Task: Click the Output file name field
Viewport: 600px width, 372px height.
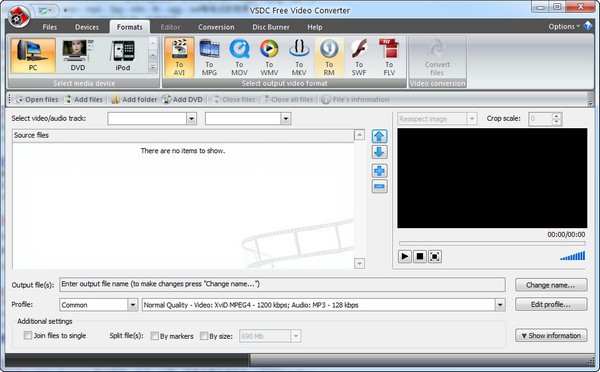Action: pyautogui.click(x=282, y=284)
